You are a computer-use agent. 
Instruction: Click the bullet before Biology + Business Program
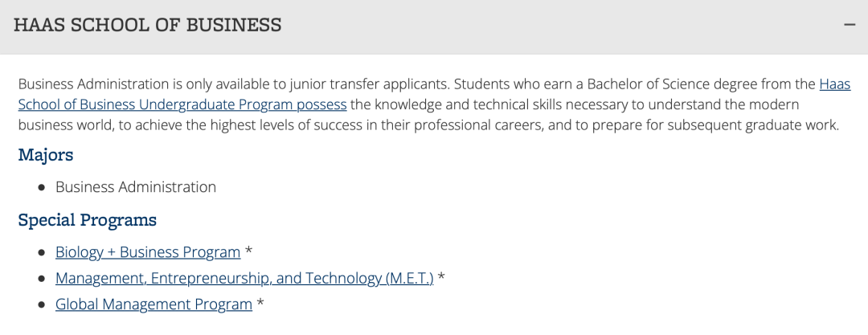(42, 253)
